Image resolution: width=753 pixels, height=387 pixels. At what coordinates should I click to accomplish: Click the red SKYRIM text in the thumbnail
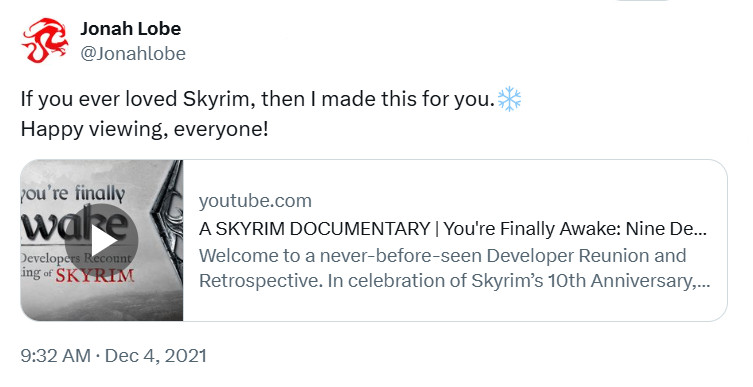click(95, 275)
